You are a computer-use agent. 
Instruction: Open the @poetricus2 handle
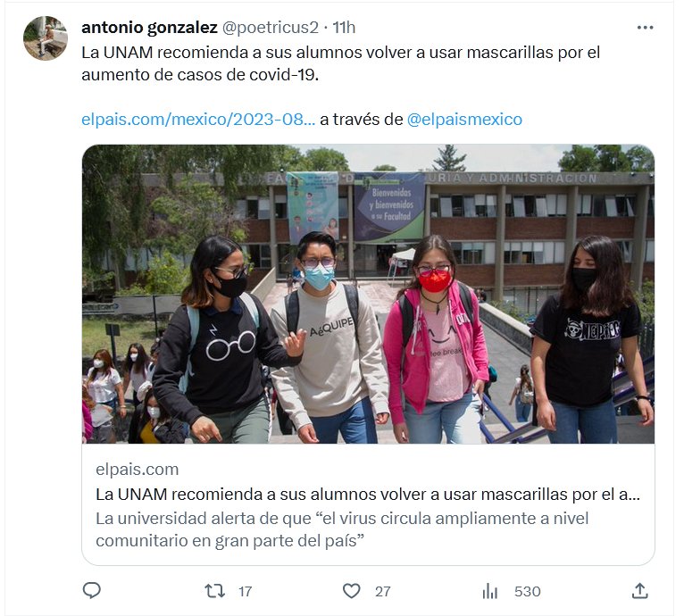271,28
